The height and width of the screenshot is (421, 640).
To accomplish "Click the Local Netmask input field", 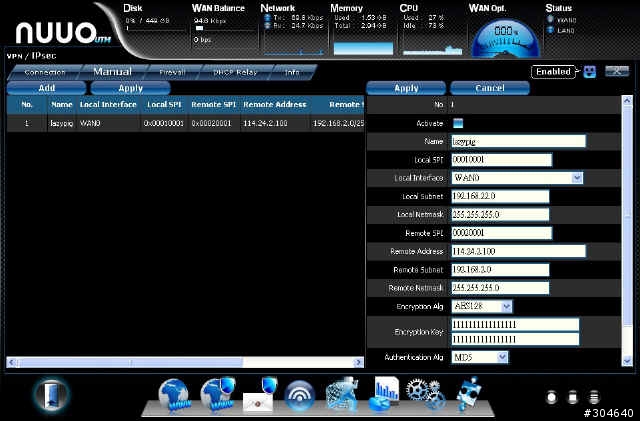I will [500, 214].
